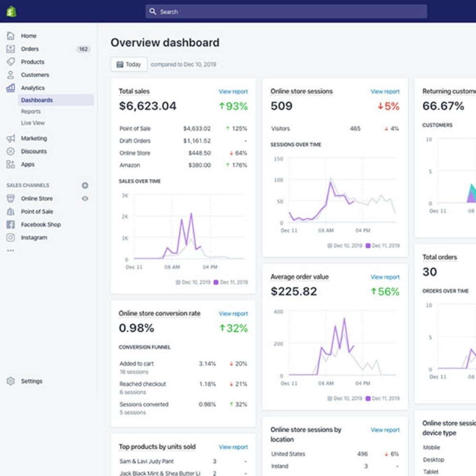Open the Discounts badge icon
Image resolution: width=476 pixels, height=476 pixels.
point(10,151)
